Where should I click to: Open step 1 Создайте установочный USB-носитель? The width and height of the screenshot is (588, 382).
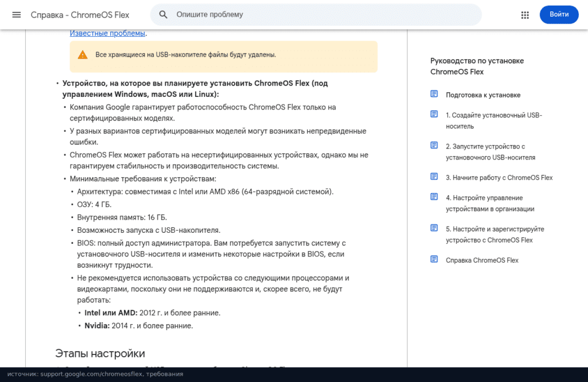494,120
